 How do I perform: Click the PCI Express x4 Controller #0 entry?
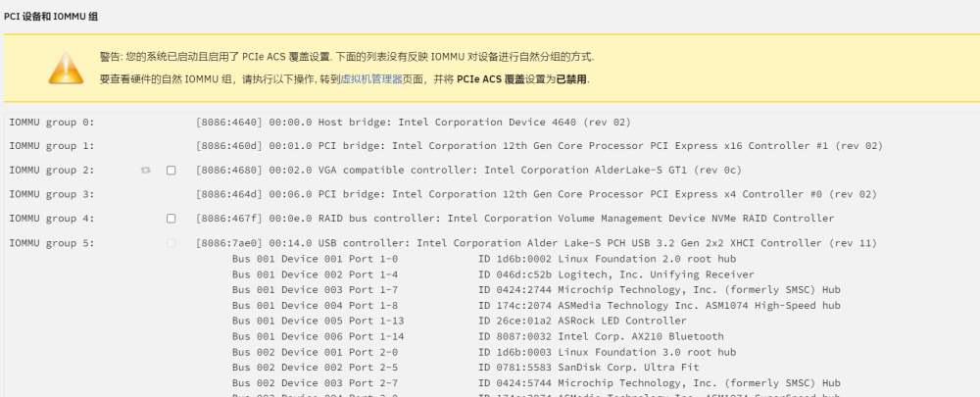click(x=536, y=194)
